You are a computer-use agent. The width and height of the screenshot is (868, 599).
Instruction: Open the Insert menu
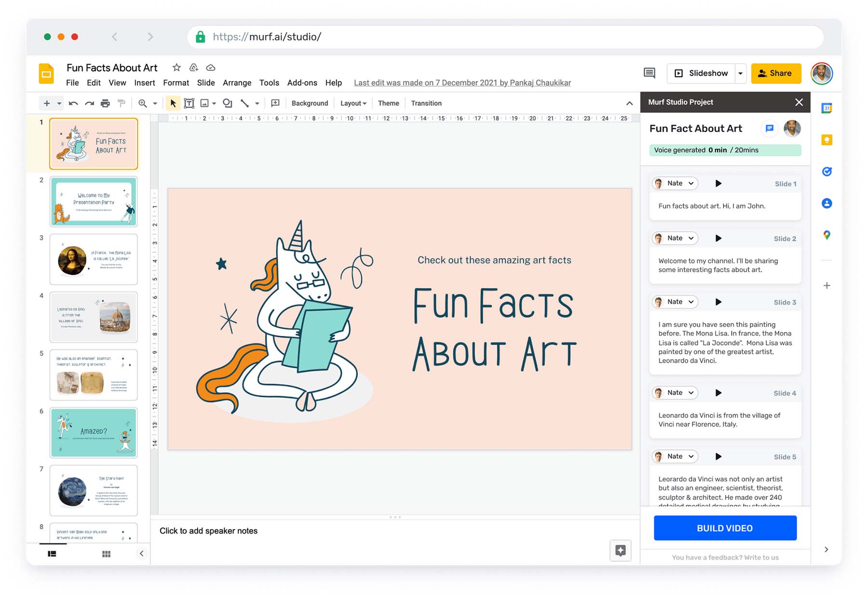coord(145,82)
